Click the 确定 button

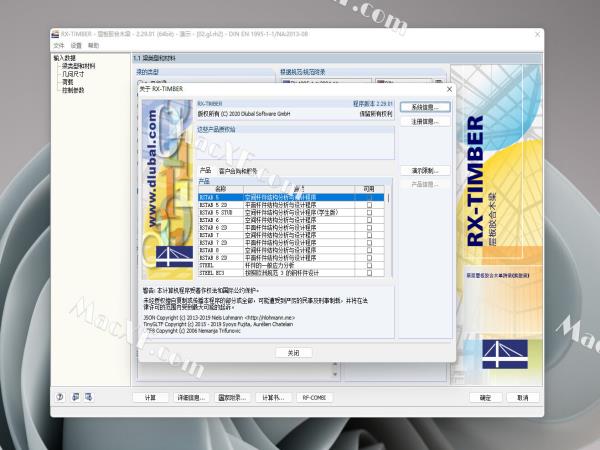tap(485, 398)
